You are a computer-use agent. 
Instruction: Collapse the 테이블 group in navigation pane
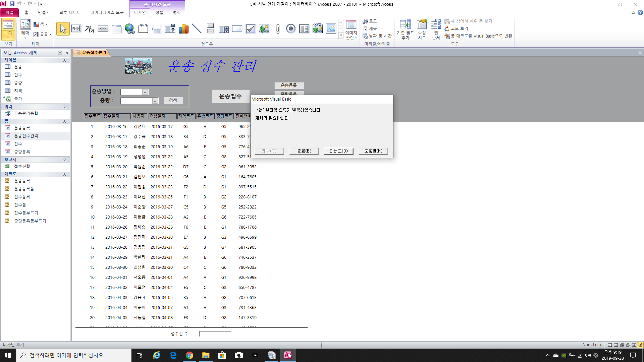pyautogui.click(x=64, y=60)
